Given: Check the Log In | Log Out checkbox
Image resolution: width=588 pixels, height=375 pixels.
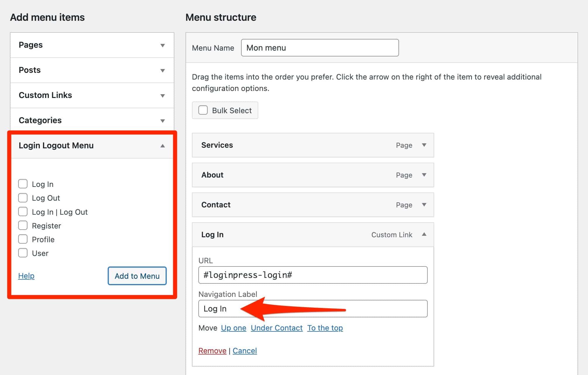Looking at the screenshot, I should point(23,211).
